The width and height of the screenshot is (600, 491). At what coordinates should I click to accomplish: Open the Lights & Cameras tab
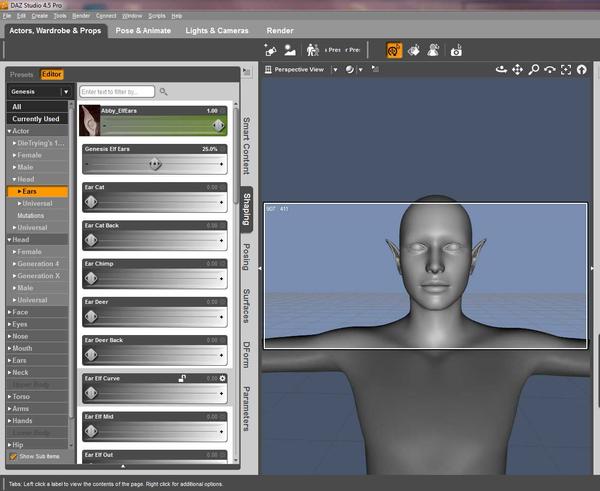tap(217, 31)
